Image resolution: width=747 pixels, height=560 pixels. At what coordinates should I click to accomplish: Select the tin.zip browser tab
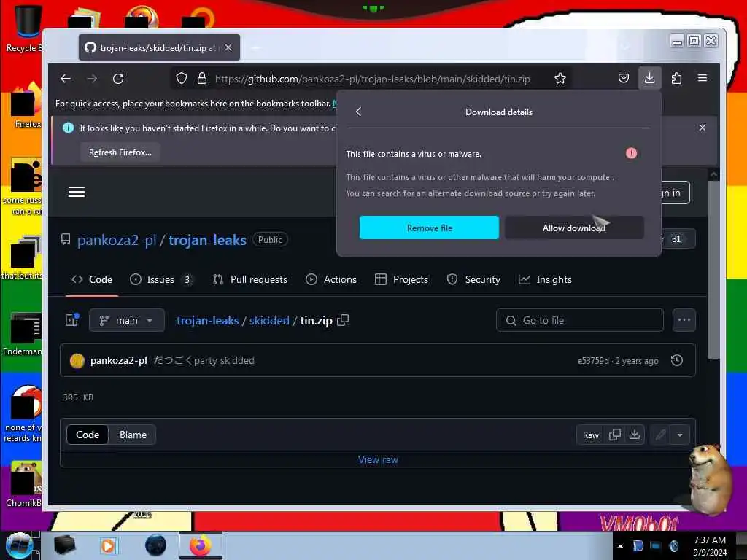[159, 47]
